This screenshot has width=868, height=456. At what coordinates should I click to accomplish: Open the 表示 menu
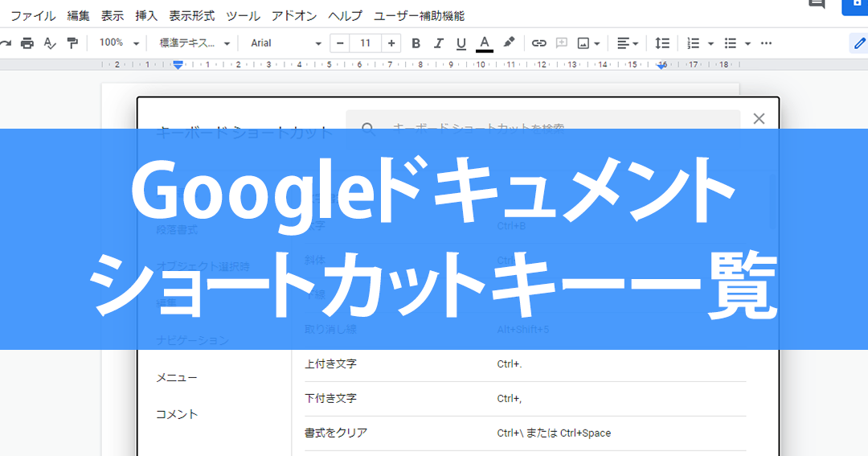click(x=113, y=16)
